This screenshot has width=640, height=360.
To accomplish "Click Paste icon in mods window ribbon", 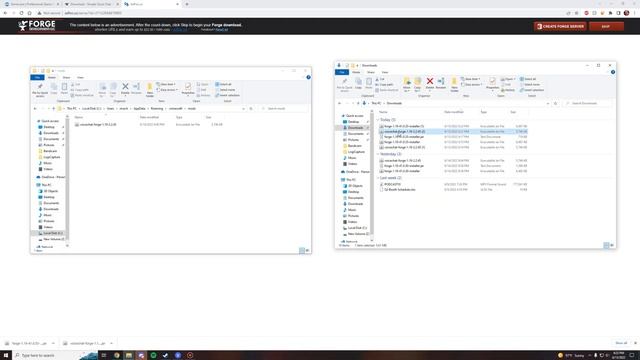I will 64,89.
